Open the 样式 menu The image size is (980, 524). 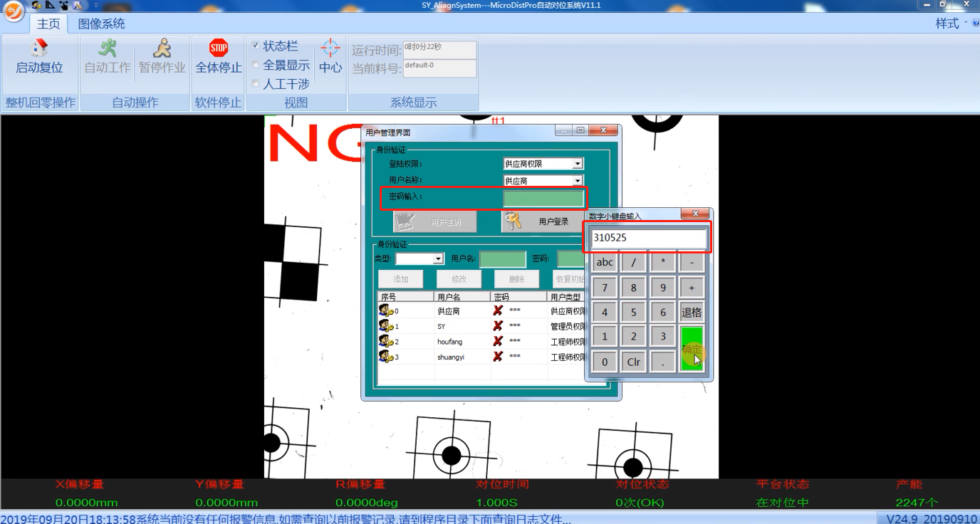947,23
